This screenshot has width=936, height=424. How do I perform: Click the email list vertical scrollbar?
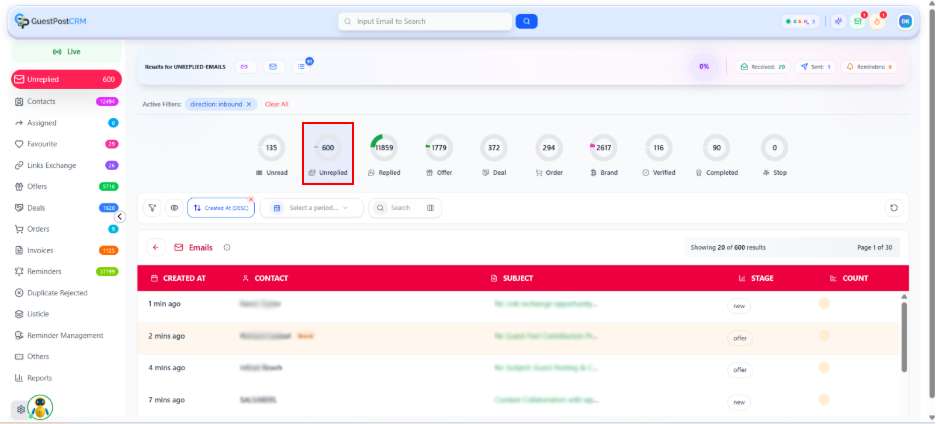(x=904, y=337)
